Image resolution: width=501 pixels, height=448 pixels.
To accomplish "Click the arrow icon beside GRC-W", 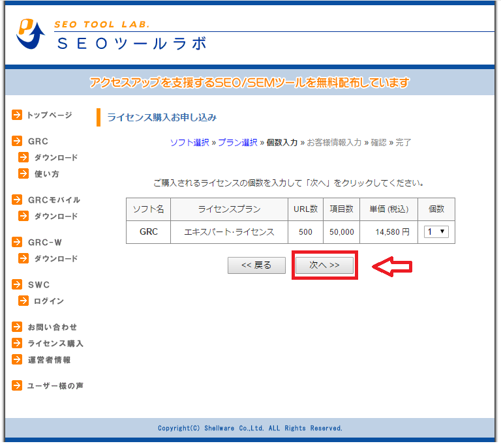I will tap(17, 242).
